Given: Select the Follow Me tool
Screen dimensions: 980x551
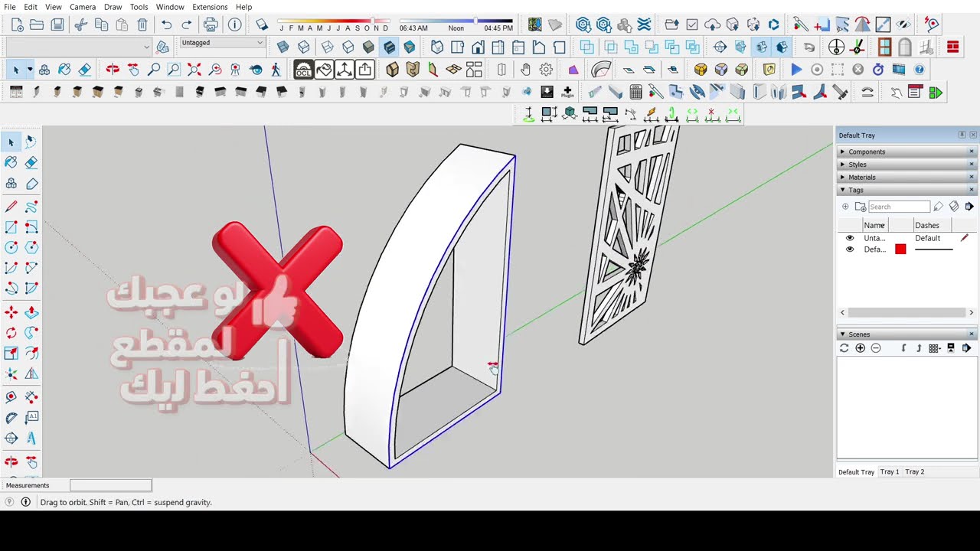Looking at the screenshot, I should (31, 333).
